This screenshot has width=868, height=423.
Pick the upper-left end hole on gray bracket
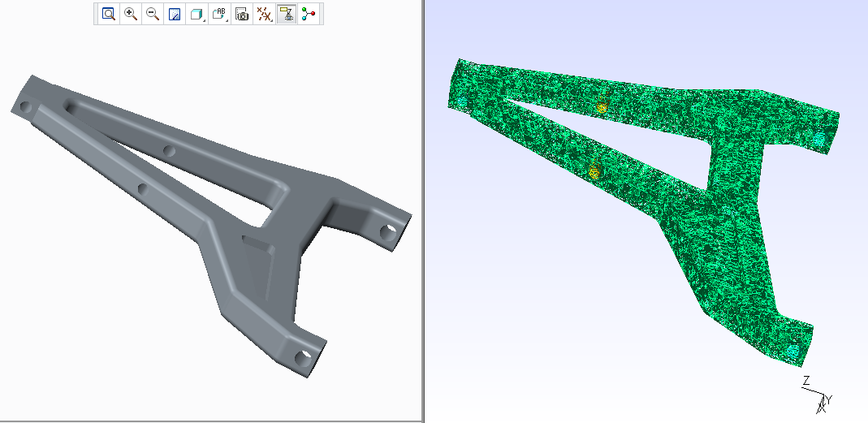(x=24, y=106)
